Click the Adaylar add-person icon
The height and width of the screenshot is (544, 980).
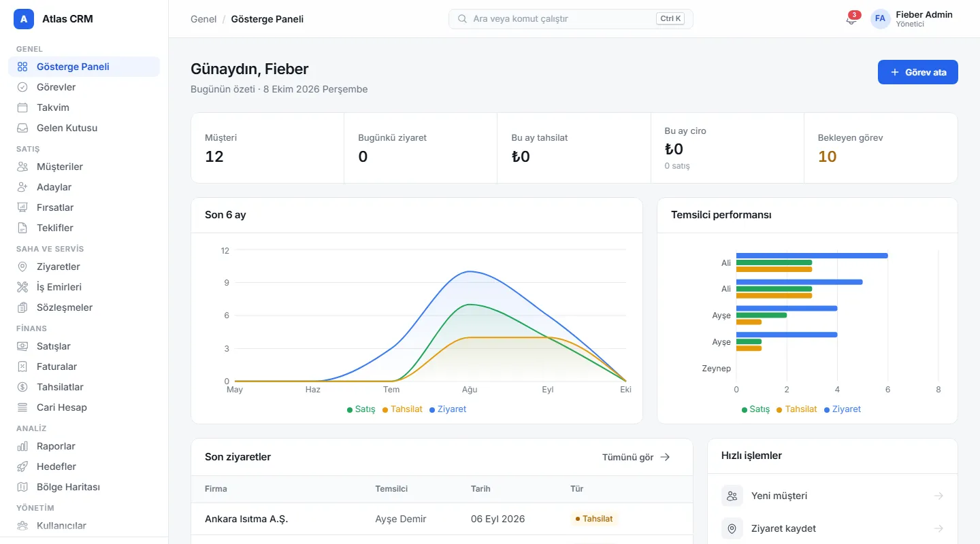pyautogui.click(x=22, y=187)
